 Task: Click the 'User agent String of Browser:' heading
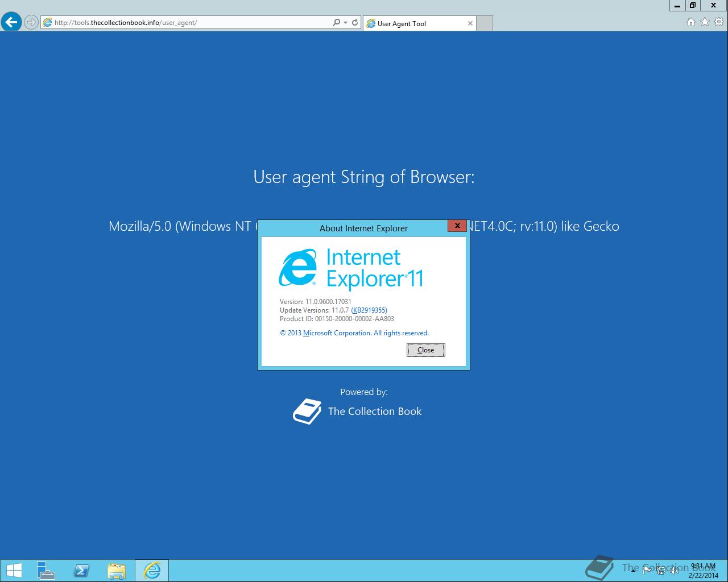pos(364,177)
